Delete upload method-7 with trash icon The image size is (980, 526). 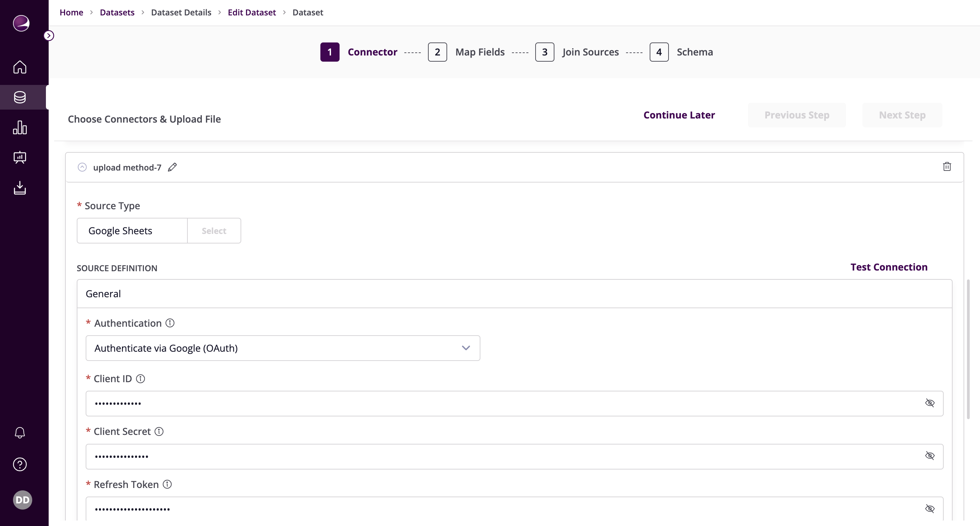[947, 166]
